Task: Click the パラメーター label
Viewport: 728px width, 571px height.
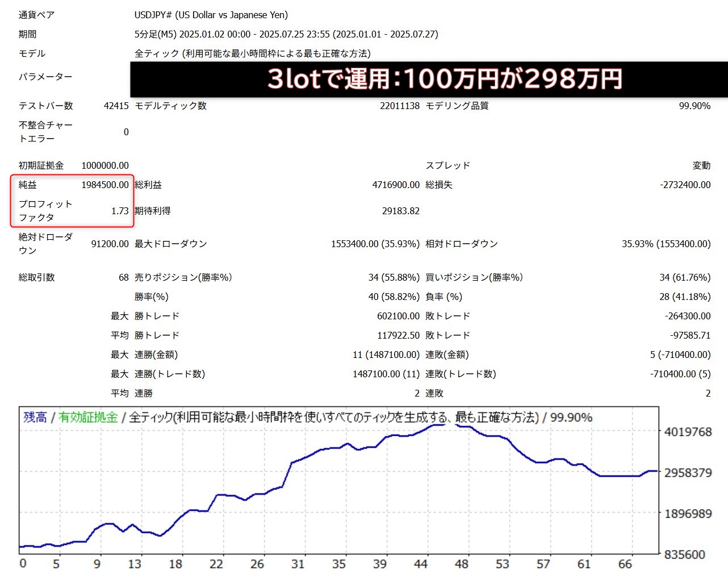Action: click(x=45, y=77)
